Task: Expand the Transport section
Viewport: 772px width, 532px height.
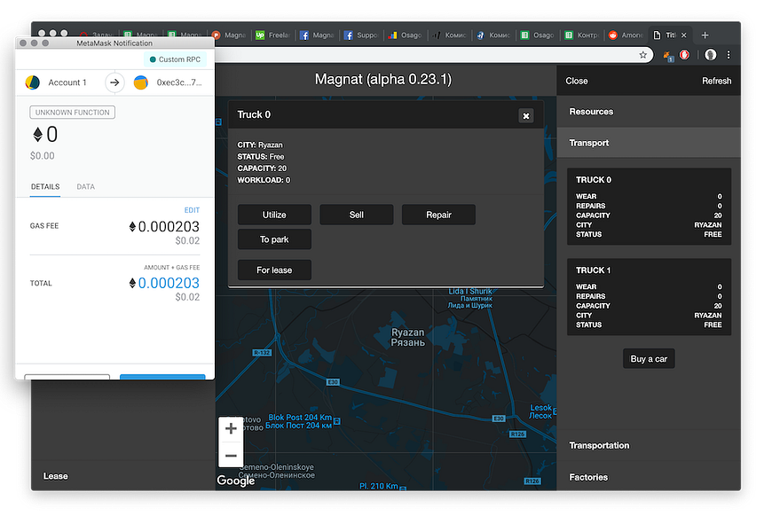Action: 649,143
